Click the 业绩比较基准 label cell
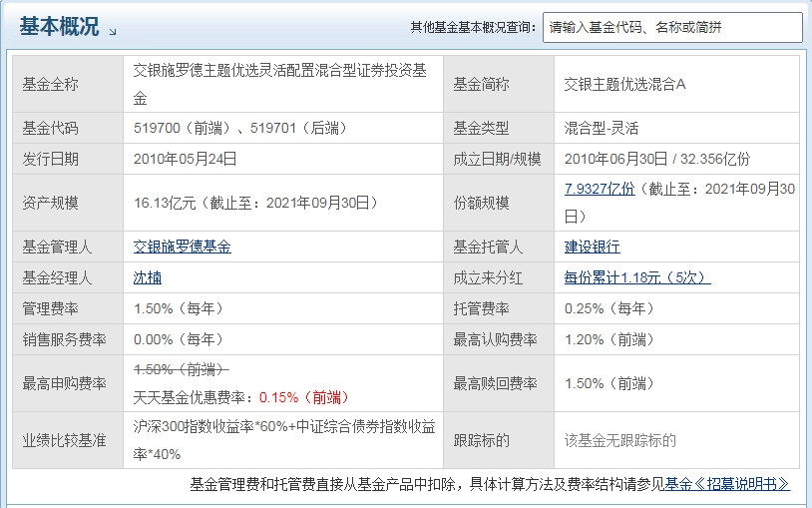The width and height of the screenshot is (812, 508). 68,440
